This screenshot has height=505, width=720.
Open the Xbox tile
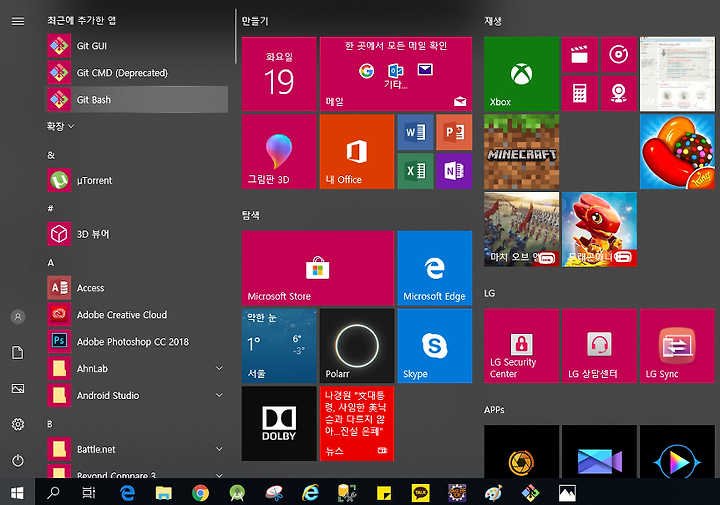pos(522,74)
